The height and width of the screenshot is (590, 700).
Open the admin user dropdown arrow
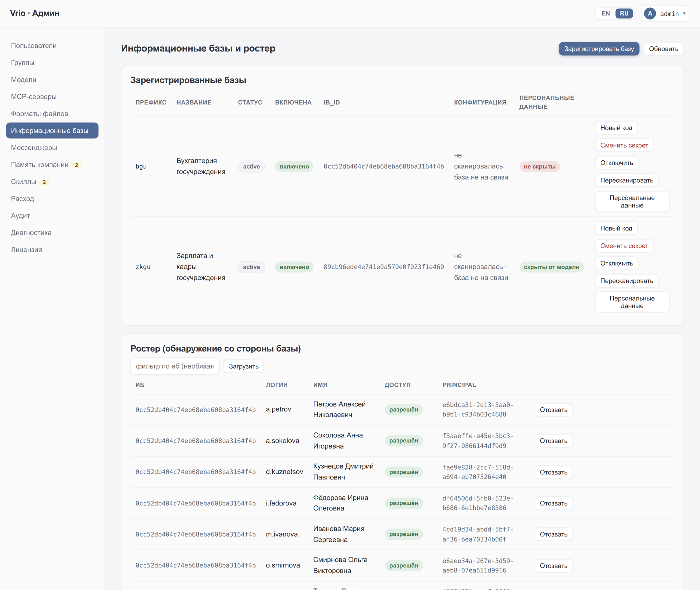[684, 14]
